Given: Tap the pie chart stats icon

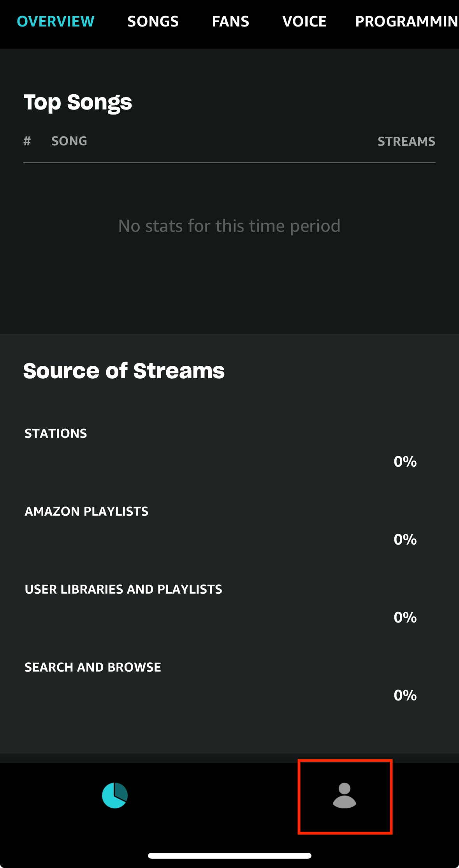Looking at the screenshot, I should [x=115, y=796].
